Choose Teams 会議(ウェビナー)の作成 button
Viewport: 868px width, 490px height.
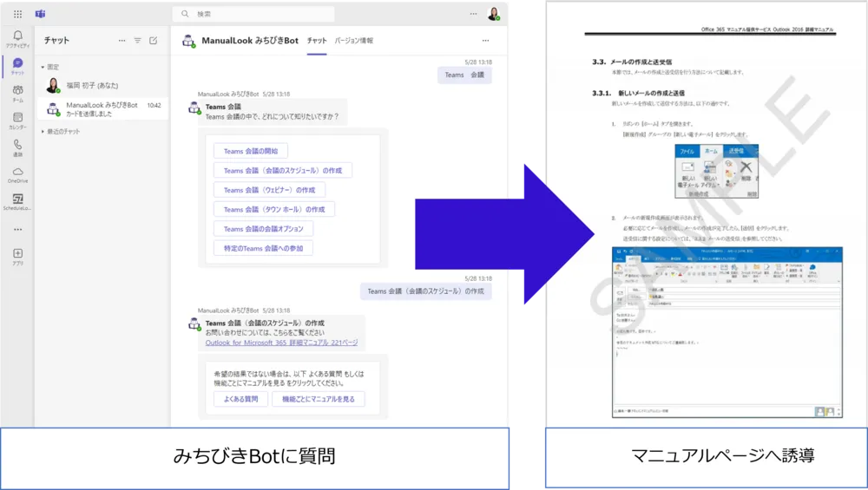pos(270,190)
